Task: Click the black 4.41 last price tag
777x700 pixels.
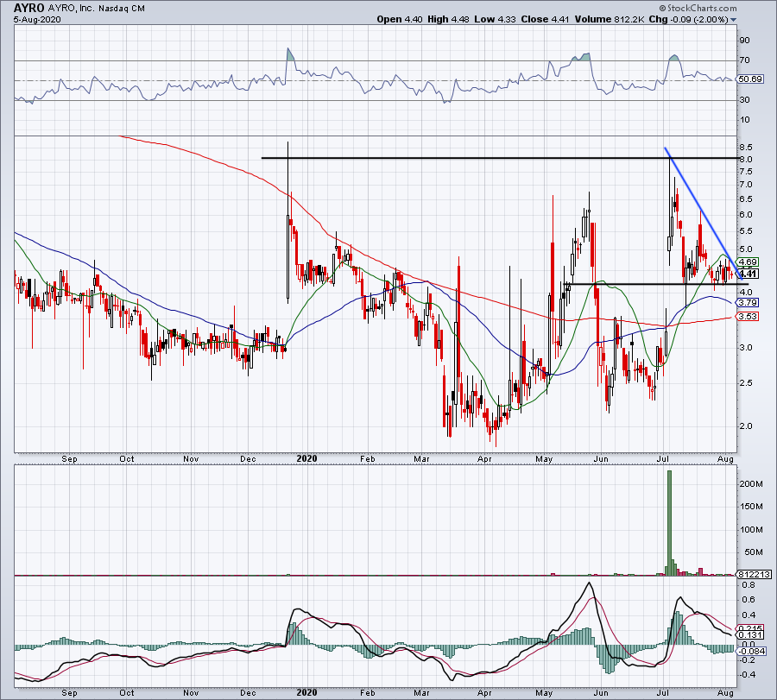Action: (x=748, y=274)
